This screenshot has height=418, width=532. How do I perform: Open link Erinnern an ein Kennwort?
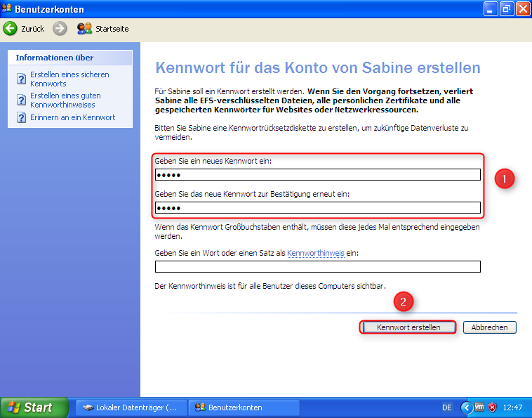[x=72, y=117]
